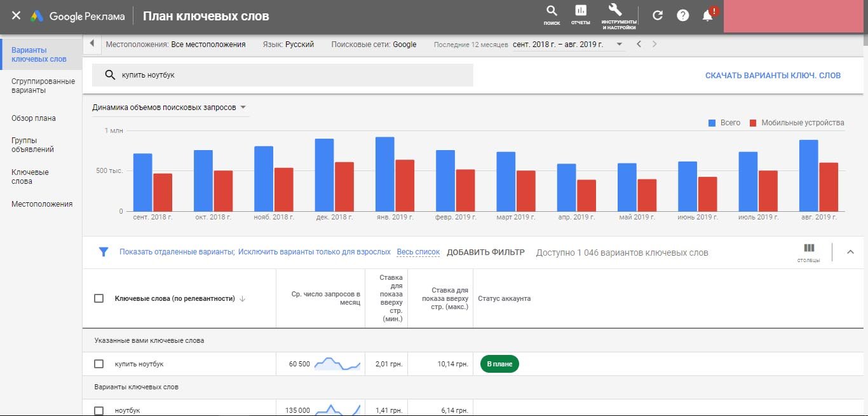Screen dimensions: 868x416
Task: Click 'Доступно 1 046 вариантов ключевых слов' text
Action: click(622, 253)
